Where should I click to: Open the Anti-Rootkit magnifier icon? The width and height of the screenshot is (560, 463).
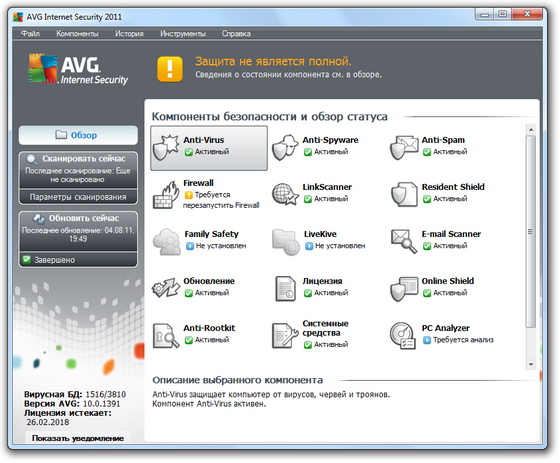pos(166,335)
